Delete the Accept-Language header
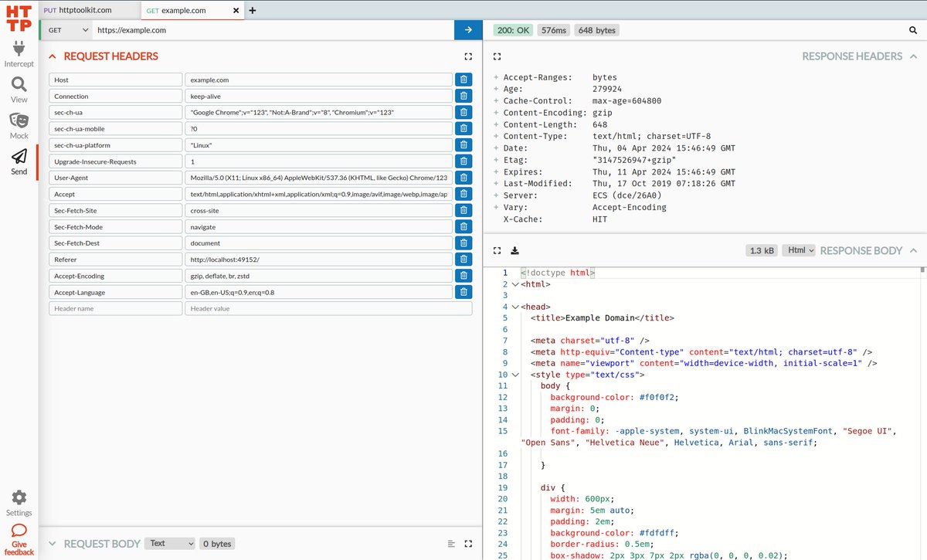This screenshot has width=927, height=560. [x=463, y=292]
